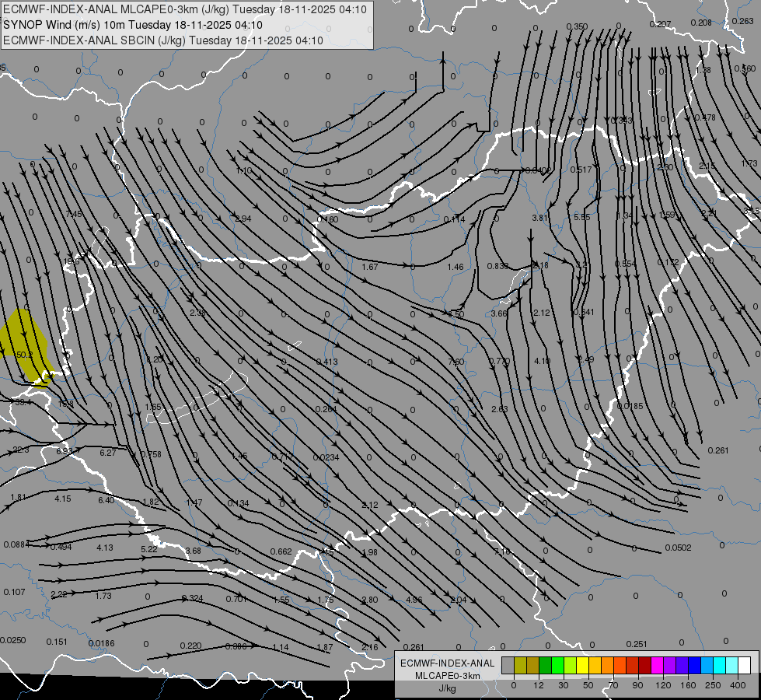Click map value '7.60'
This screenshot has width=761, height=700.
click(x=456, y=362)
